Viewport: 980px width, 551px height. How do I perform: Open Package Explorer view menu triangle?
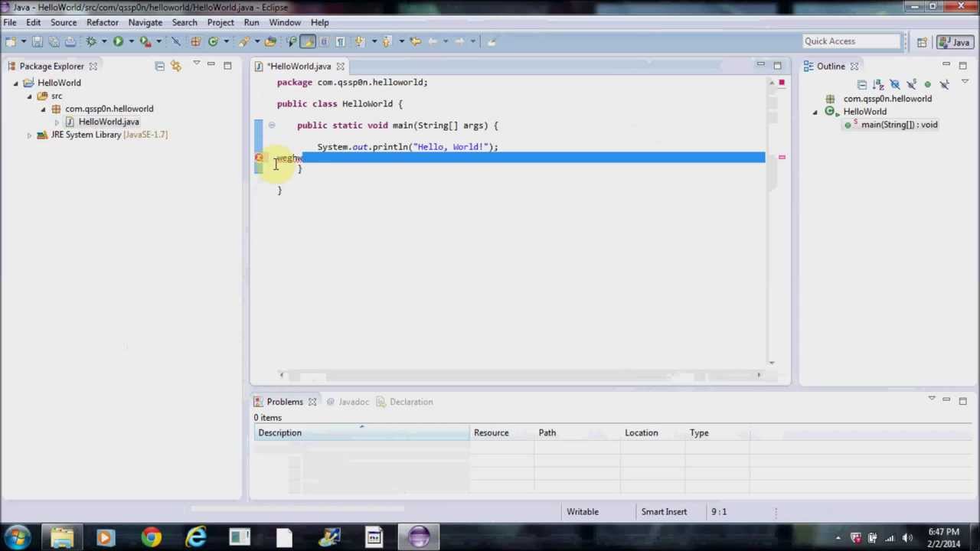tap(196, 64)
